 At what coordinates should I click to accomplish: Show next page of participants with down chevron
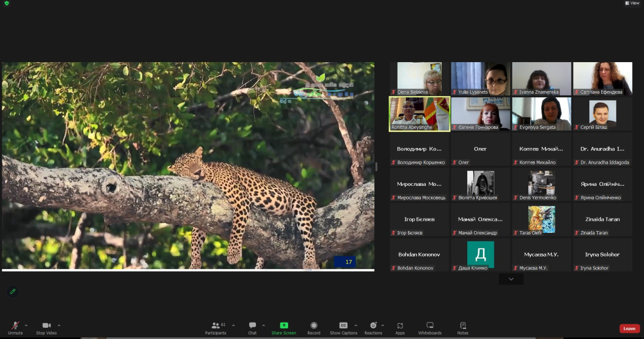[x=511, y=279]
